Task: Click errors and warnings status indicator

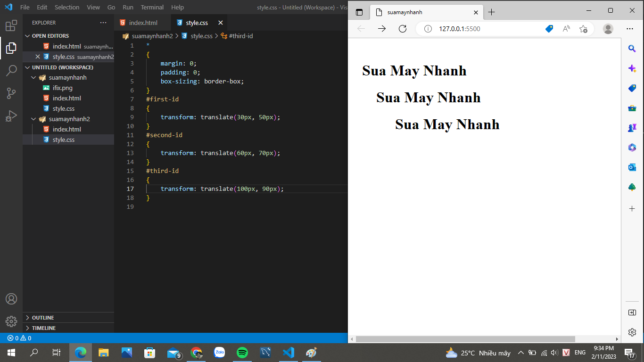Action: coord(19,338)
